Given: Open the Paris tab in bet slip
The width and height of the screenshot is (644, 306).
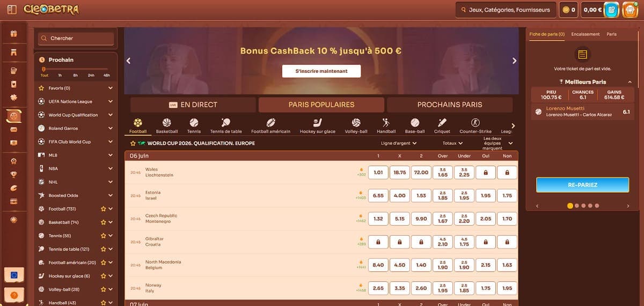Looking at the screenshot, I should 611,34.
